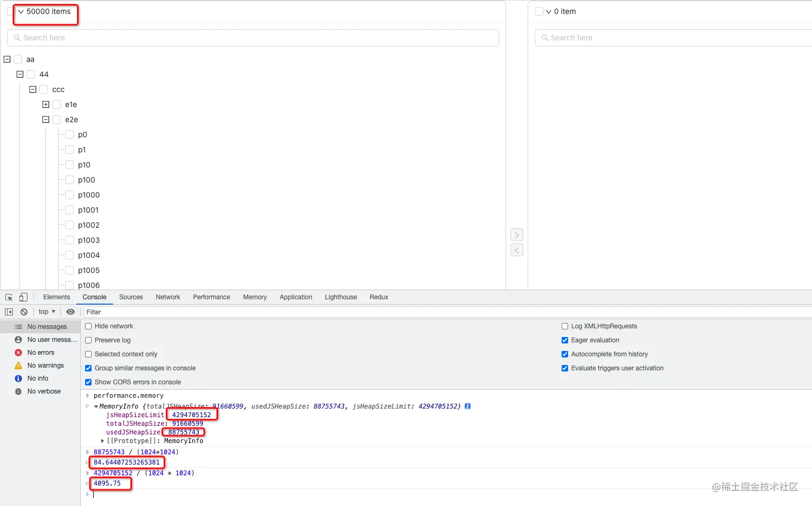Select the No messages filter
Viewport: 812px width, 506px height.
pos(40,327)
